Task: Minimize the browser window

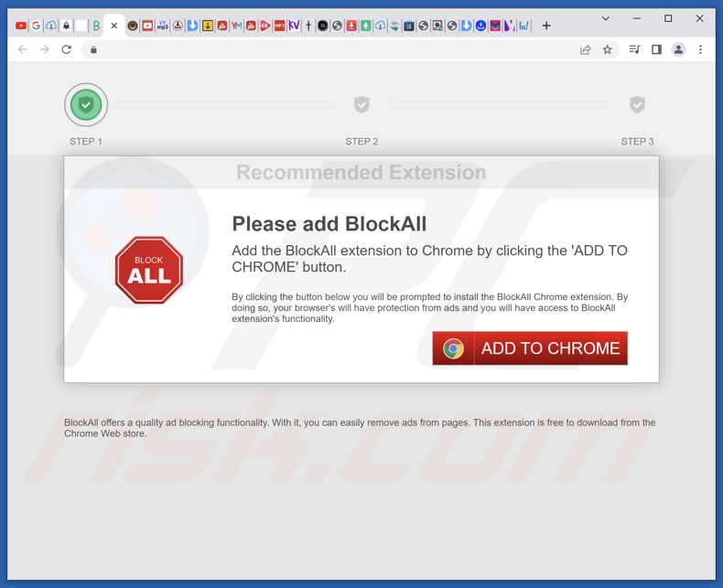Action: click(x=637, y=18)
